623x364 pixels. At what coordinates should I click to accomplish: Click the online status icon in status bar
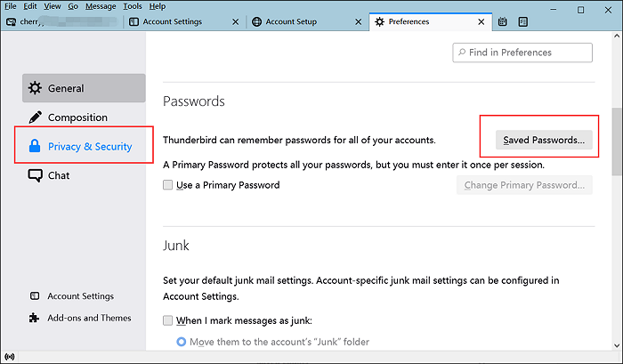[10, 357]
